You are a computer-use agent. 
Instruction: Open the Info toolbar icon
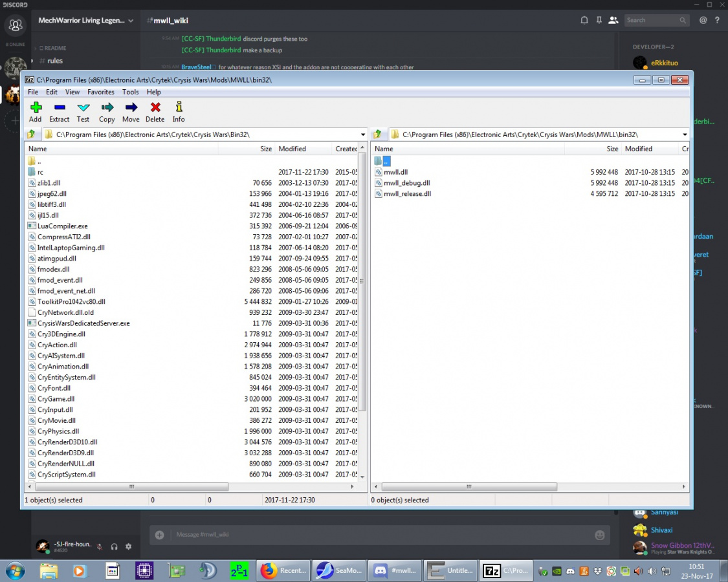pos(179,108)
